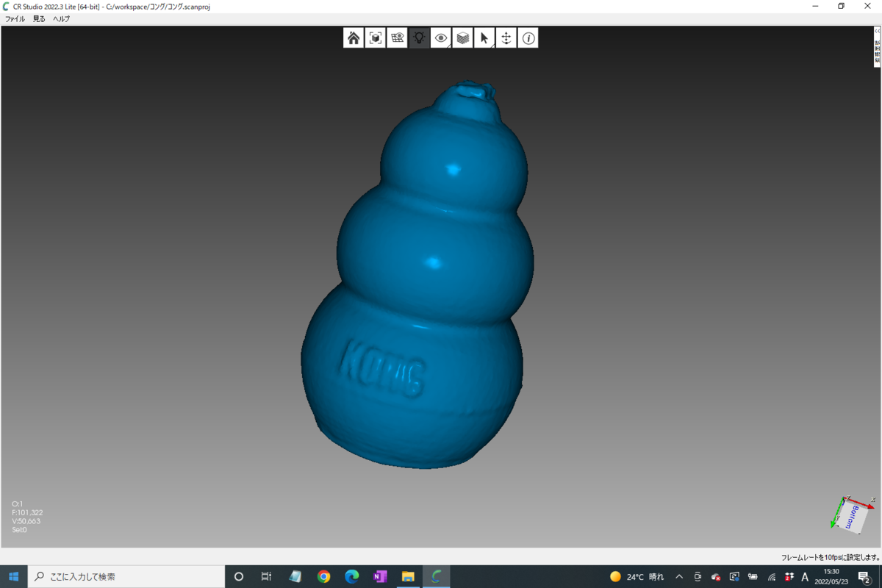Screen dimensions: 882x588
Task: Open the 24°C 晴れ weather widget
Action: (x=637, y=577)
